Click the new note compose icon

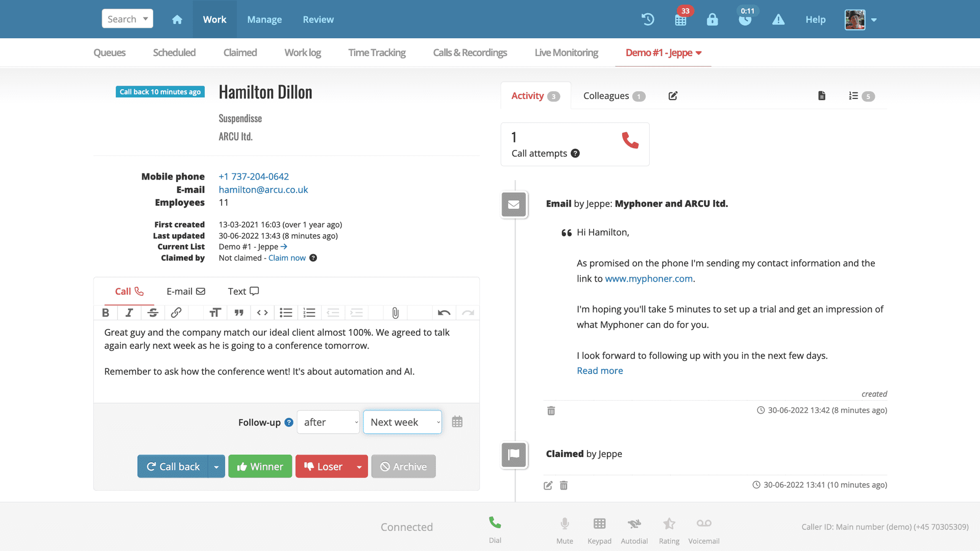(x=672, y=95)
